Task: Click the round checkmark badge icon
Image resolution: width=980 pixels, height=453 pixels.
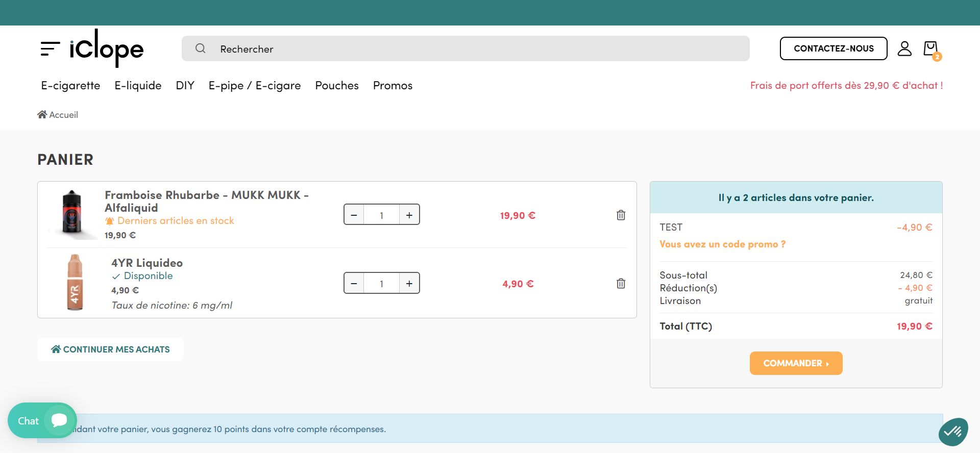Action: click(x=953, y=432)
